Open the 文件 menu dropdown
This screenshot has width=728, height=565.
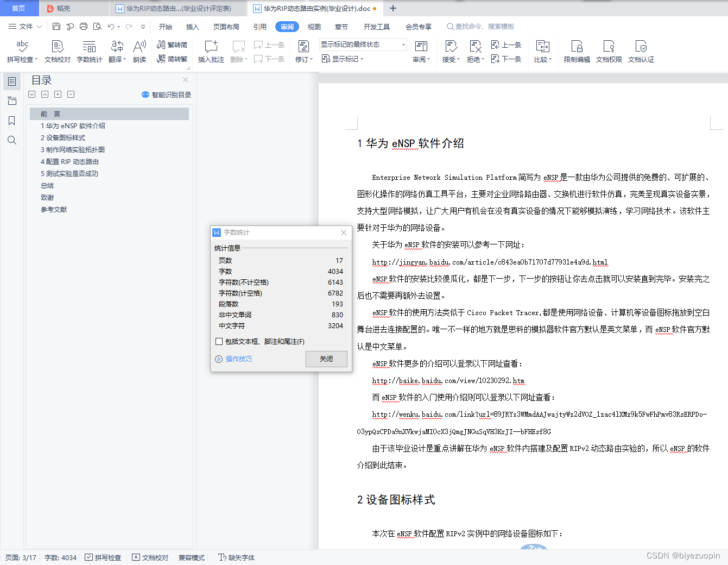point(25,27)
